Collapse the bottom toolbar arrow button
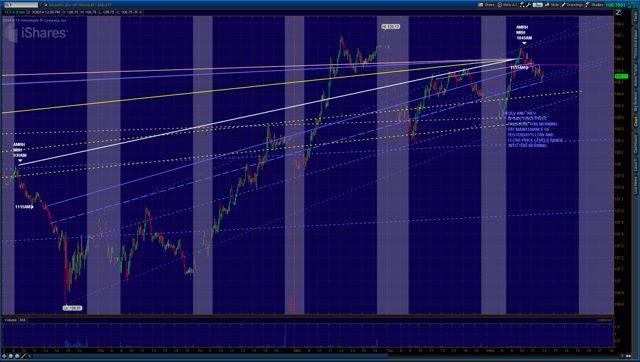This screenshot has height=362, width=640. coord(29,356)
